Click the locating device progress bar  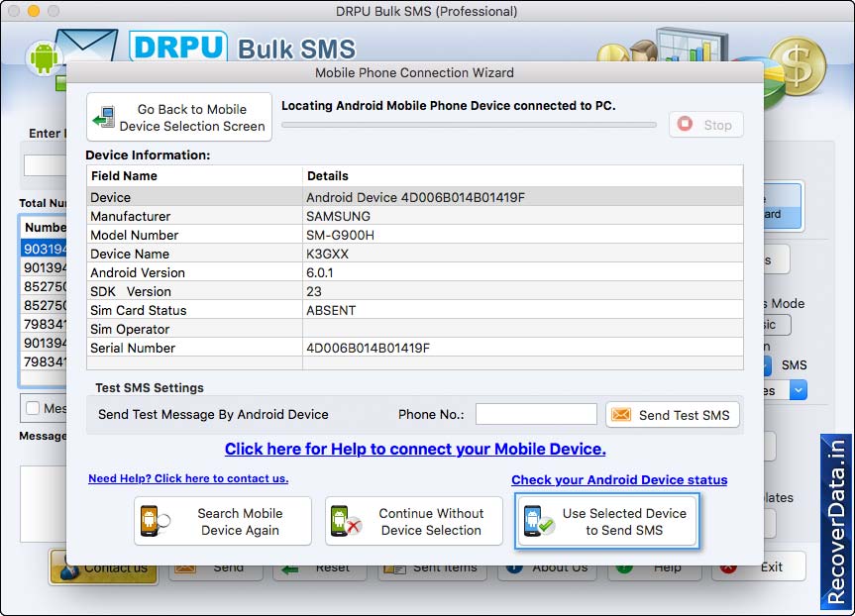click(x=469, y=125)
